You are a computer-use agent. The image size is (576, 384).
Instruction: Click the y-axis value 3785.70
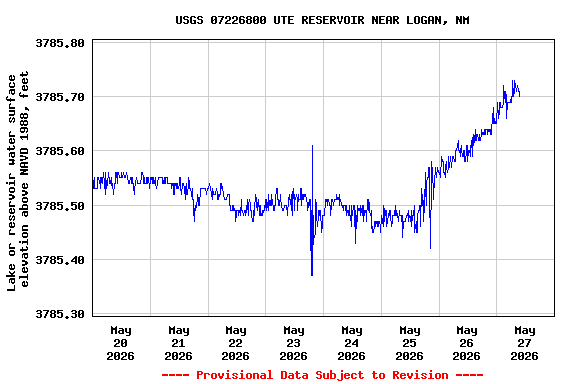click(60, 97)
